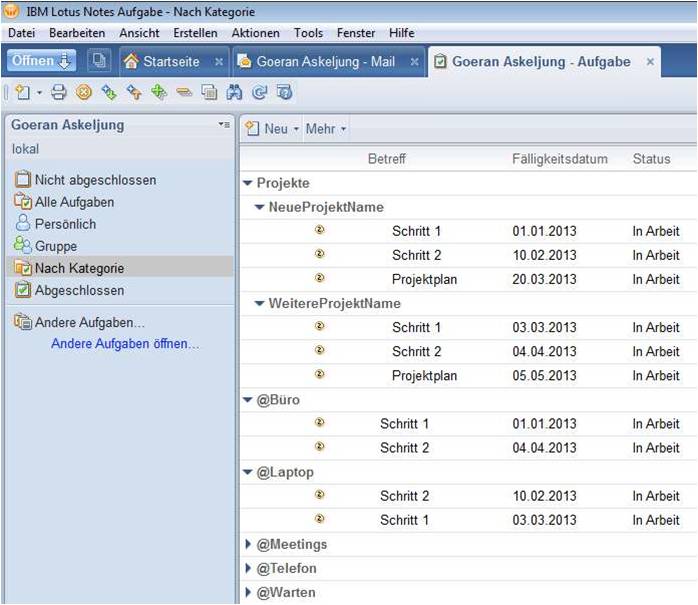This screenshot has width=698, height=605.
Task: Click the Neu button
Action: click(267, 129)
